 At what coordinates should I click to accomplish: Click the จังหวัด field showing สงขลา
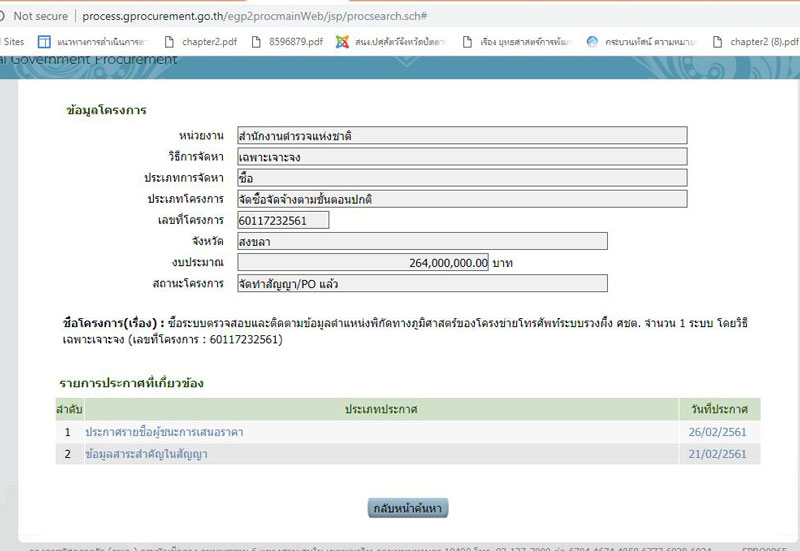(x=421, y=241)
